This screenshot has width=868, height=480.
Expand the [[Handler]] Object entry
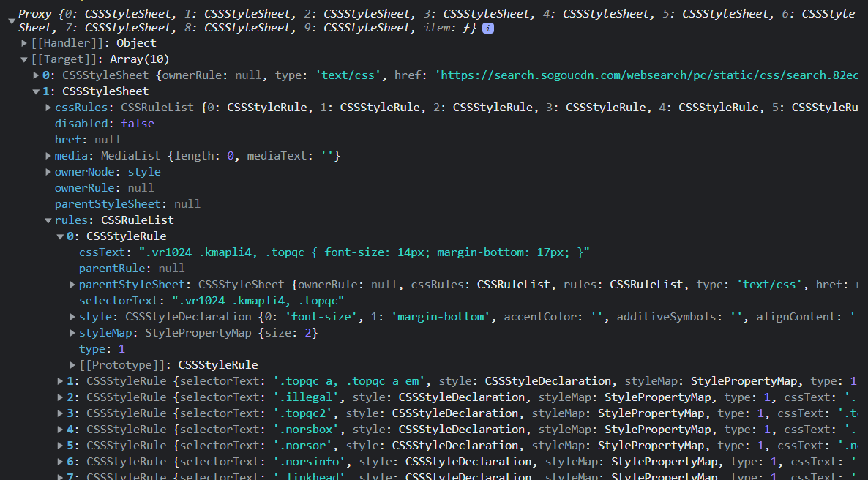point(24,43)
